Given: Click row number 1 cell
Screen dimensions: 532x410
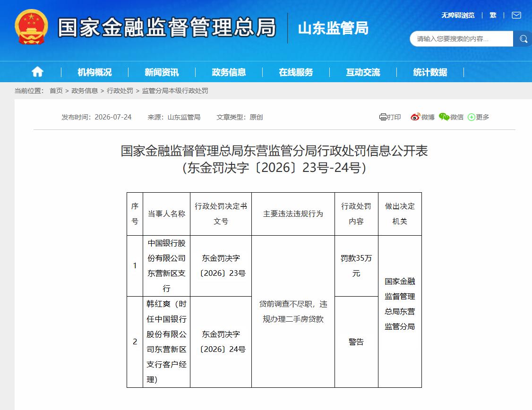Looking at the screenshot, I should 135,266.
